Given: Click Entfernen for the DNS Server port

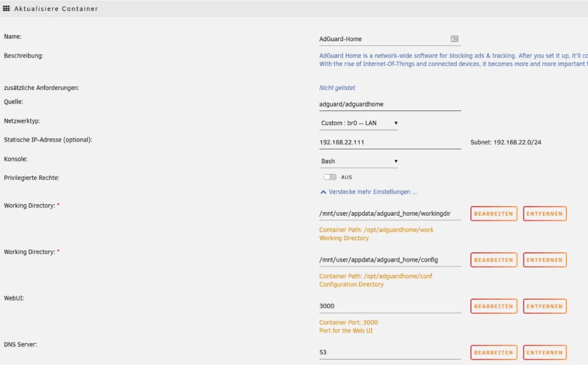Looking at the screenshot, I should coord(544,352).
